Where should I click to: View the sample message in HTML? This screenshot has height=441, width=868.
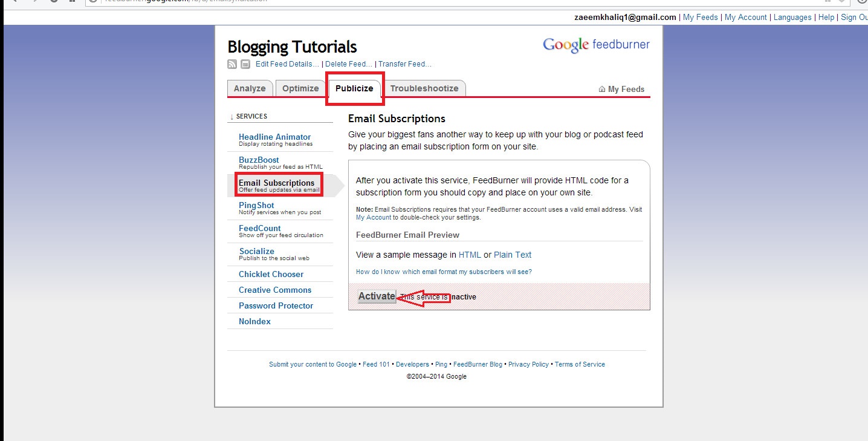point(470,255)
